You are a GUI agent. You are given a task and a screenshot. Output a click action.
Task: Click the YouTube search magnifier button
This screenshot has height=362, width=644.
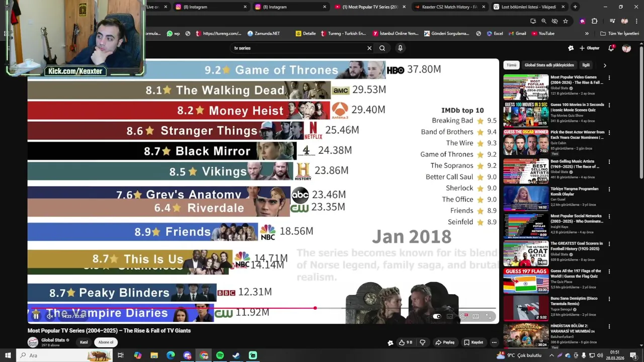point(382,48)
